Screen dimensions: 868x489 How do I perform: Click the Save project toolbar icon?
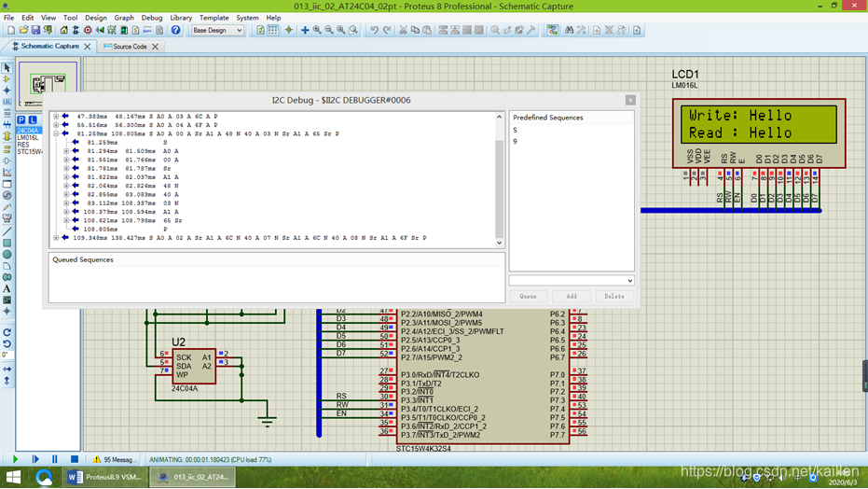35,31
